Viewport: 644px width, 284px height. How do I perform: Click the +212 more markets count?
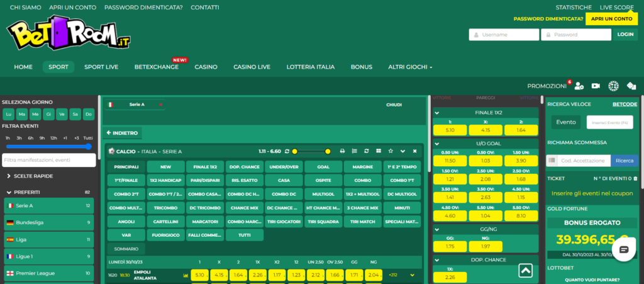[x=392, y=275]
